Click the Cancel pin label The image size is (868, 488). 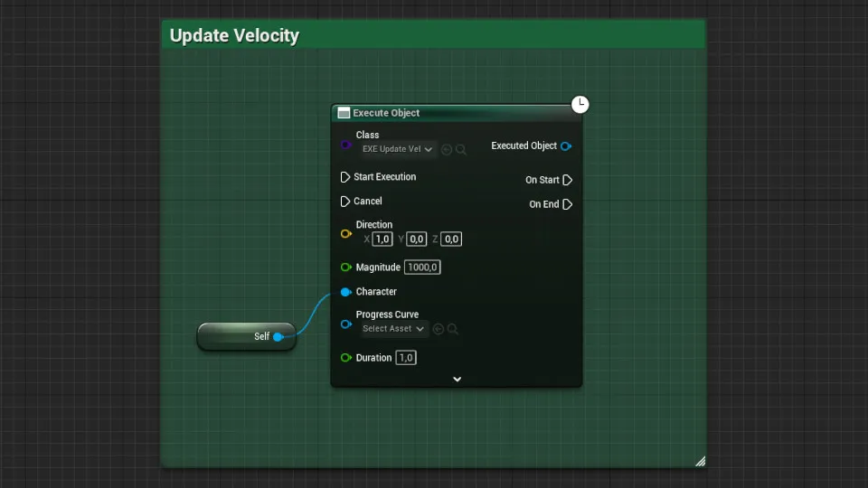tap(368, 202)
